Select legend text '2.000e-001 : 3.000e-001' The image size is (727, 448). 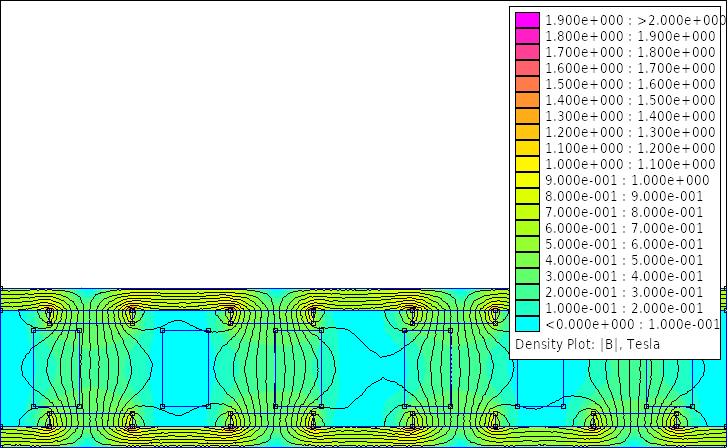click(624, 292)
